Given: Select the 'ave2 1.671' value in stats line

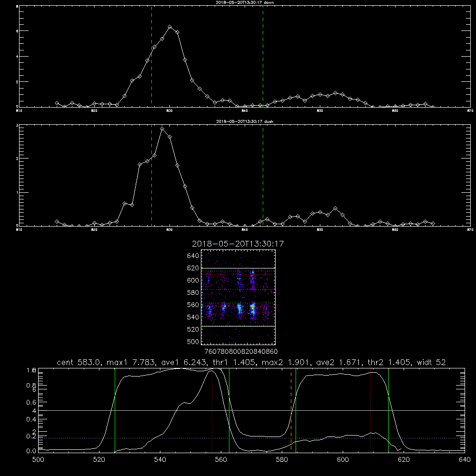Looking at the screenshot, I should (x=339, y=362).
